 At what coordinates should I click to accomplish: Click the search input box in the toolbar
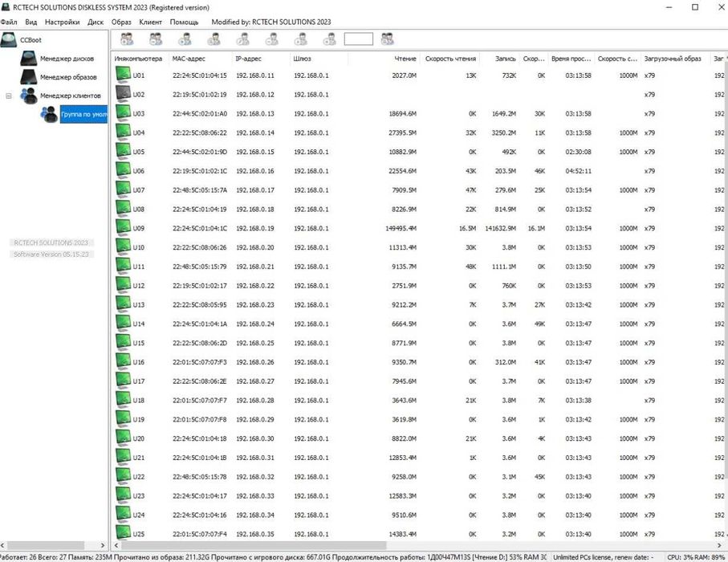(x=359, y=39)
